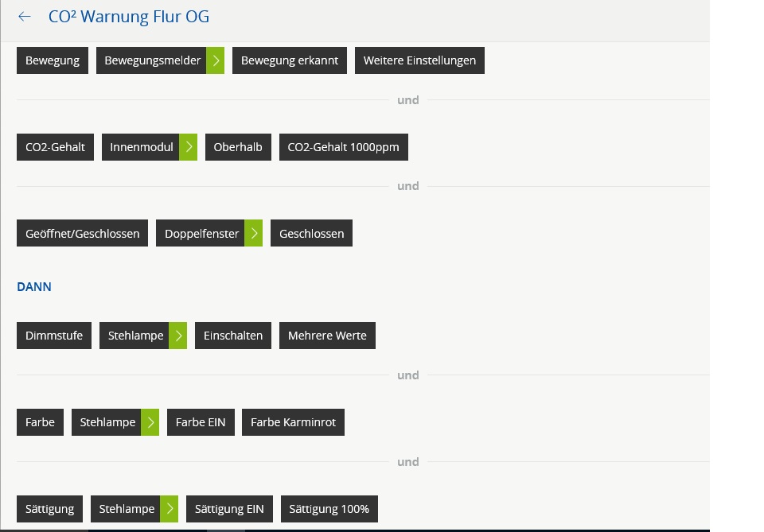Change the Oberhalb comparison option

click(x=238, y=147)
